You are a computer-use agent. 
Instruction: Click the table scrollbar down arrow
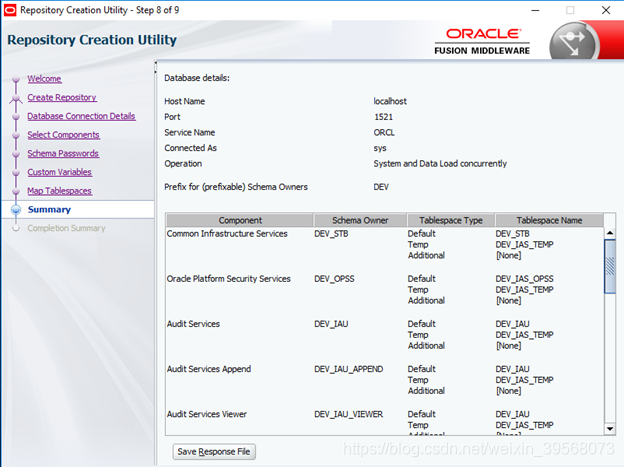610,429
